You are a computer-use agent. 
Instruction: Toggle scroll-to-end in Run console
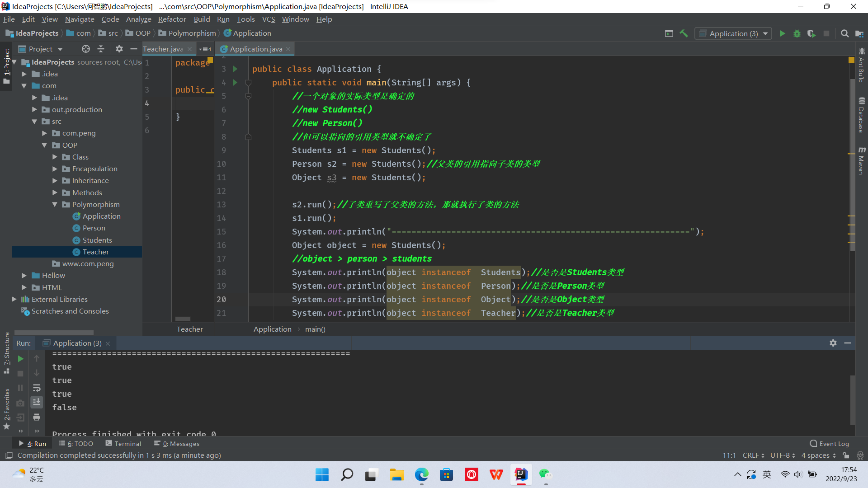click(x=37, y=402)
